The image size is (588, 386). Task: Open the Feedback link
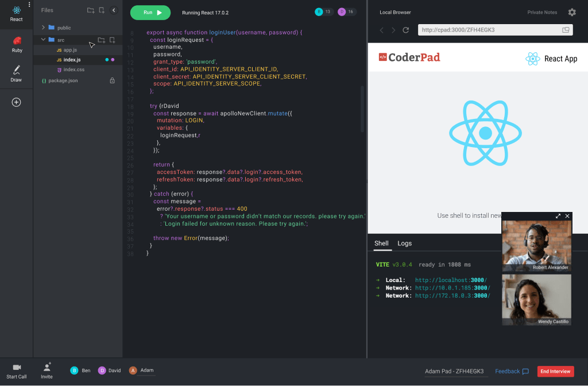pos(508,371)
